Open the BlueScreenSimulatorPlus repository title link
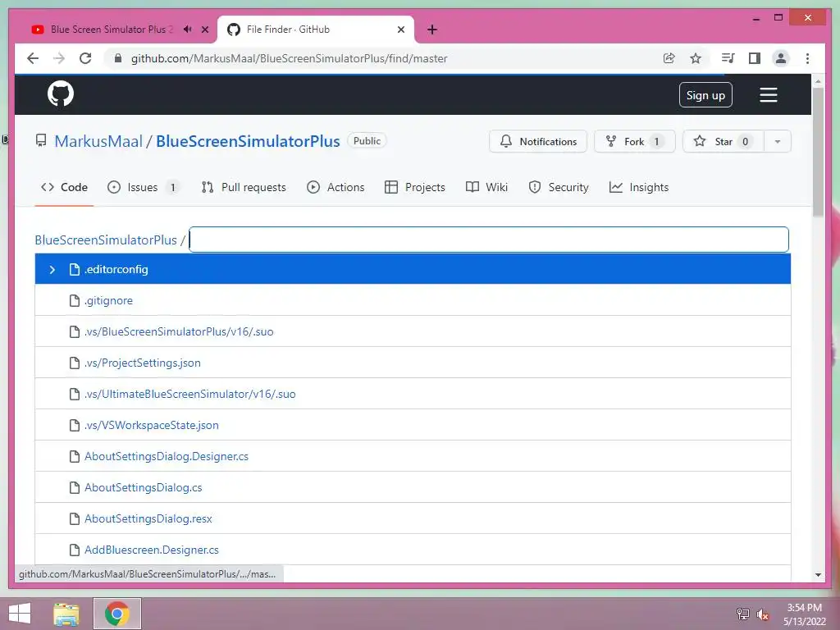 pos(248,141)
